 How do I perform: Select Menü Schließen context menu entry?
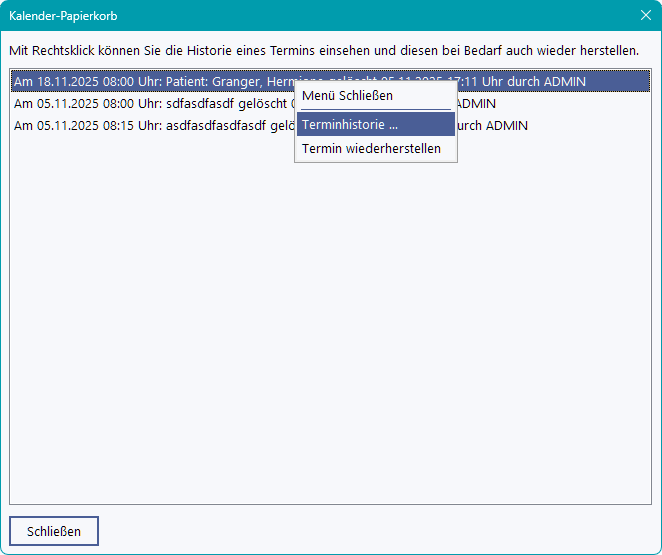coord(347,96)
